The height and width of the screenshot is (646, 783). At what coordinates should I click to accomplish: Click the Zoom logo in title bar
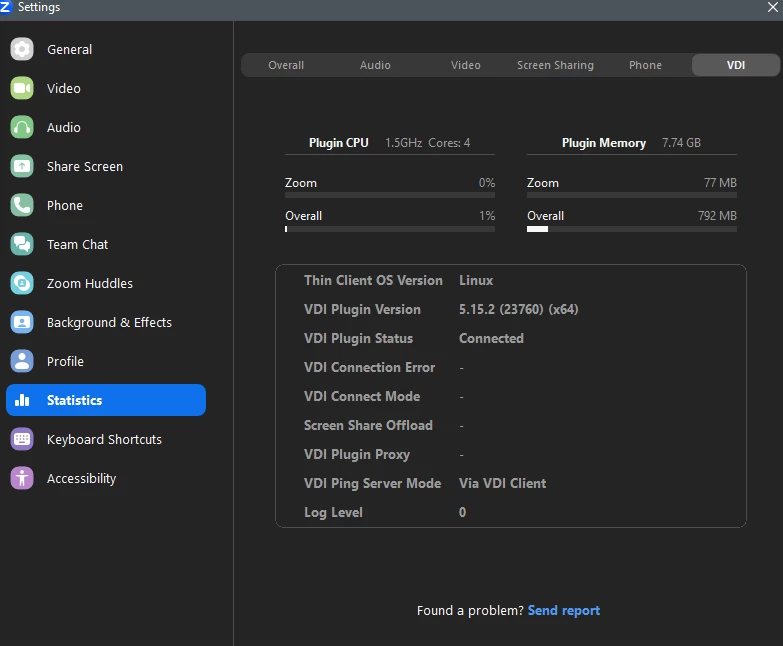[5, 7]
